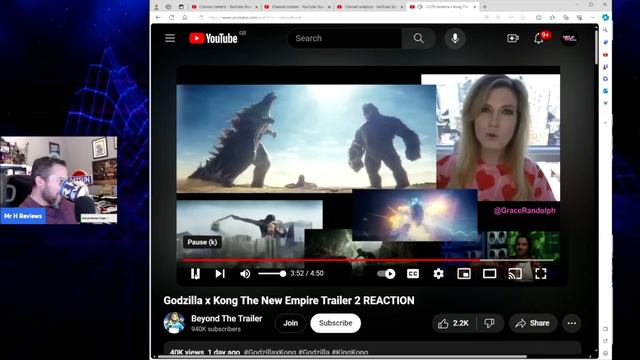Click the Mr H Reviews webcam overlay
The height and width of the screenshot is (360, 640).
click(59, 180)
